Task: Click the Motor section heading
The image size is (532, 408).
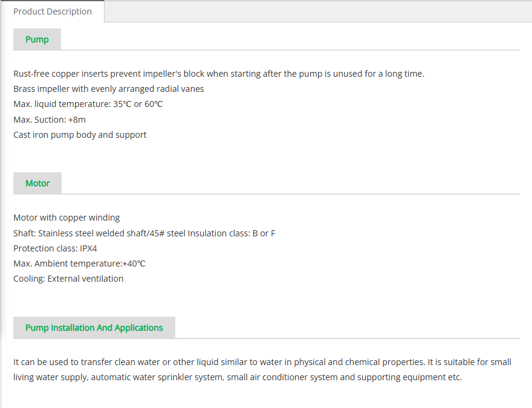Action: (37, 183)
